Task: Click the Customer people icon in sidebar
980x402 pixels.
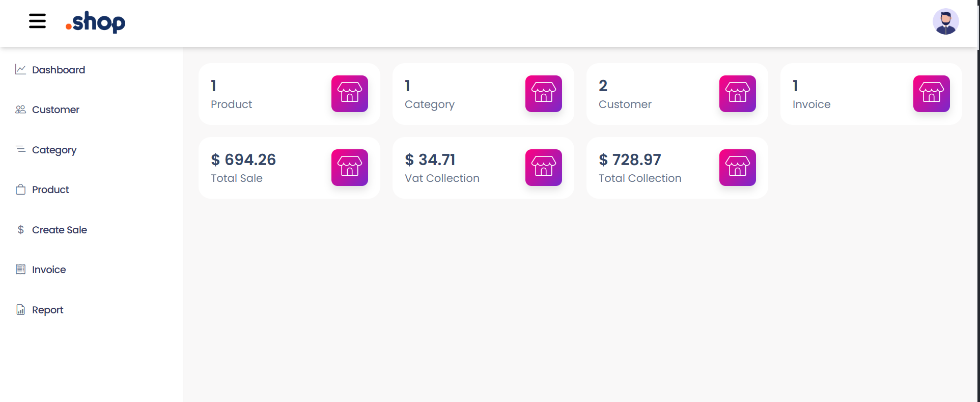Action: 20,110
